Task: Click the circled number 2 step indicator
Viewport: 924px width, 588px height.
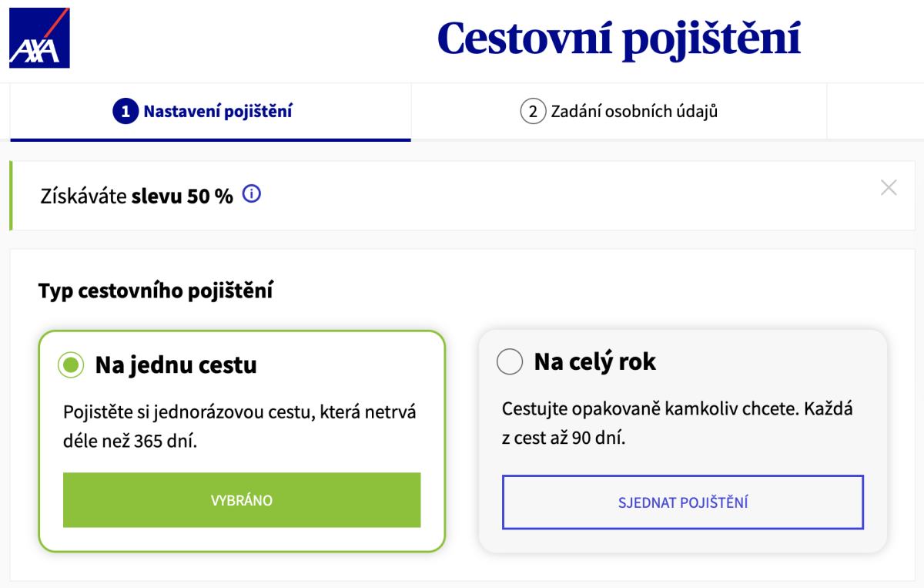Action: pos(532,111)
